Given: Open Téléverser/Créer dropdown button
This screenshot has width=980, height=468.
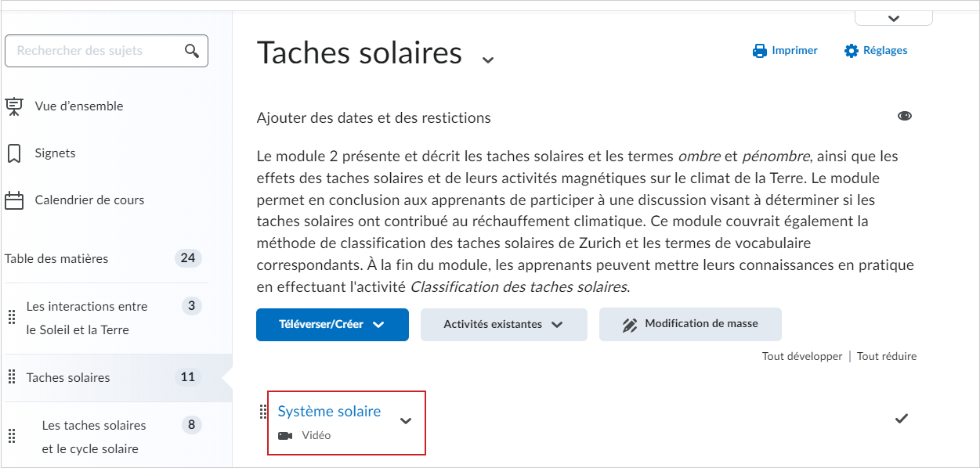Looking at the screenshot, I should click(x=332, y=325).
